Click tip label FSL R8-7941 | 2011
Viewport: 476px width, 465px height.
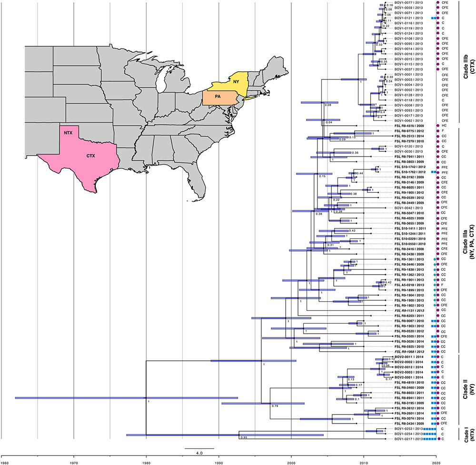408,157
